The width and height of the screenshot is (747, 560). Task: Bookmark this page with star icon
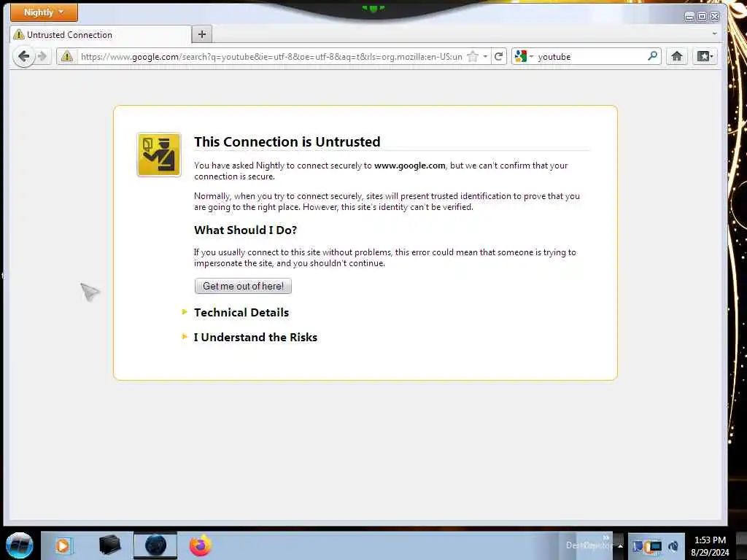(x=473, y=57)
